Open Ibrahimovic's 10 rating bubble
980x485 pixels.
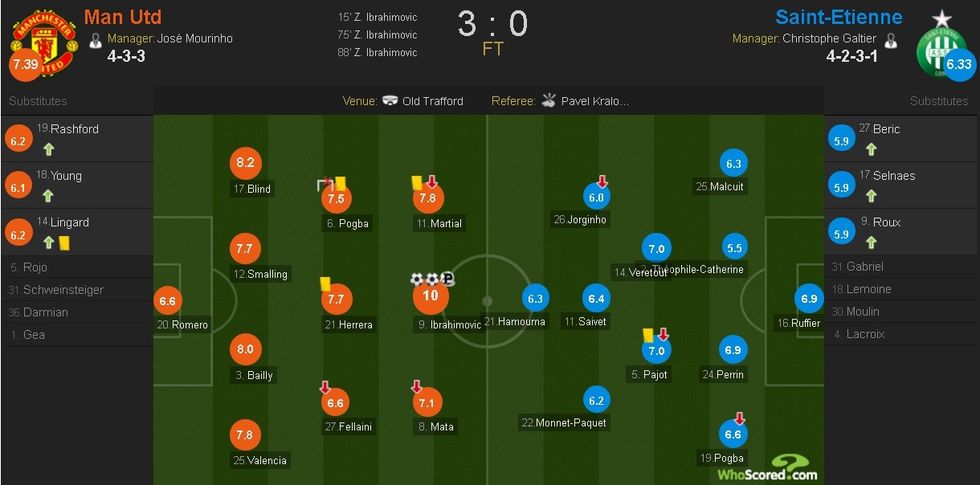click(433, 296)
